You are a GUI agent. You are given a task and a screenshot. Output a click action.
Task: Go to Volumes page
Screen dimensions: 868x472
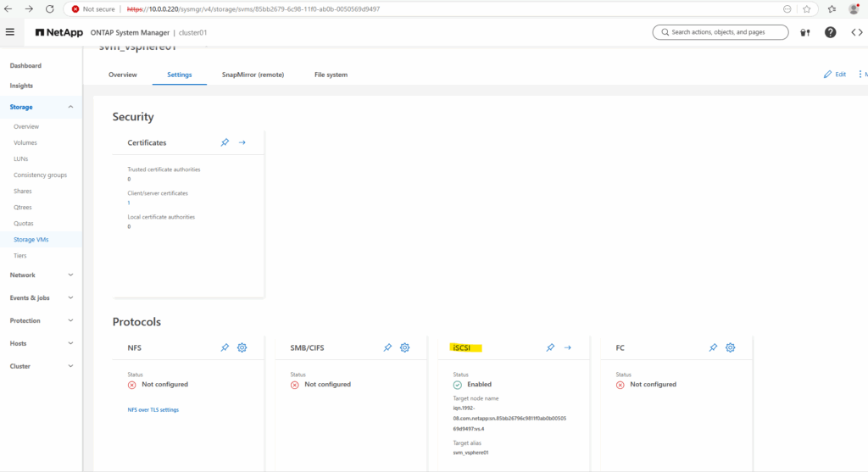pos(25,142)
